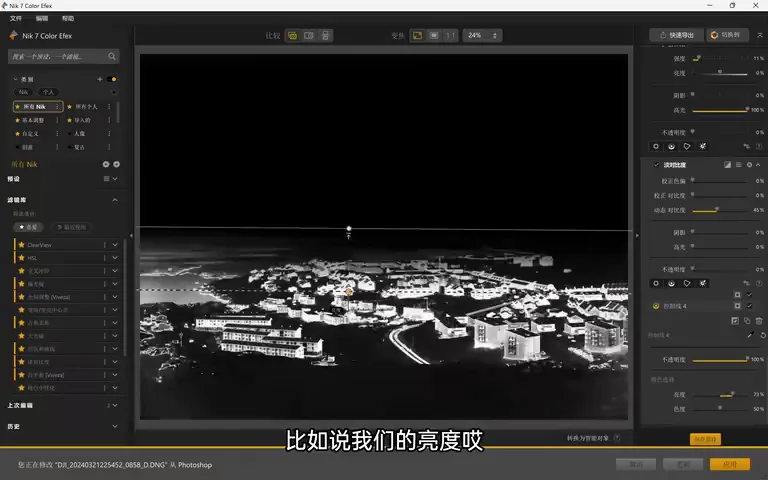768x480 pixels.
Task: Add a control line in upper filter
Action: pos(672,146)
